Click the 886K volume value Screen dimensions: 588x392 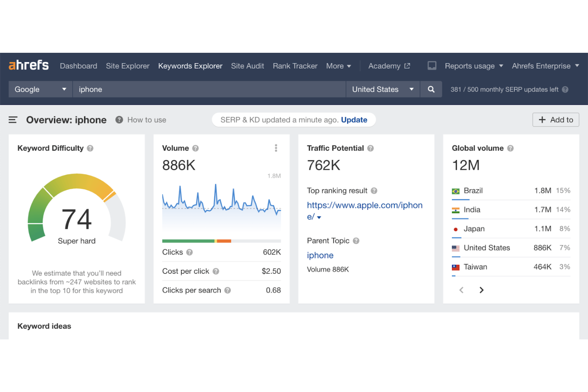coord(179,165)
